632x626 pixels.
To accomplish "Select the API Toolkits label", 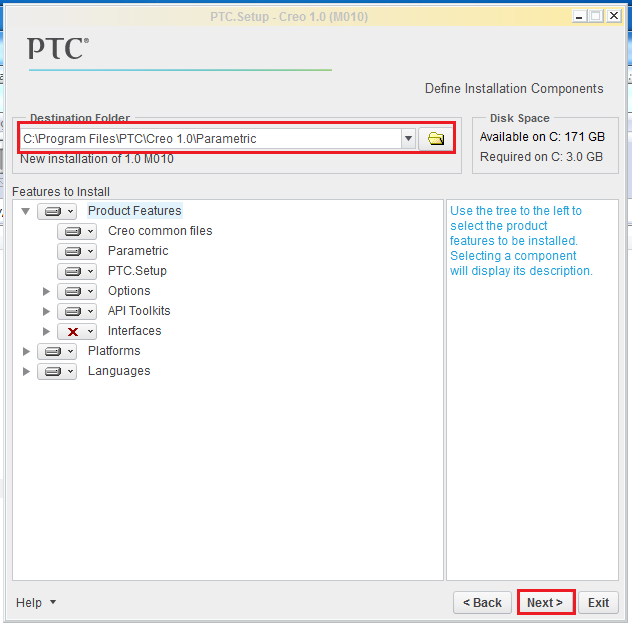I will [139, 311].
